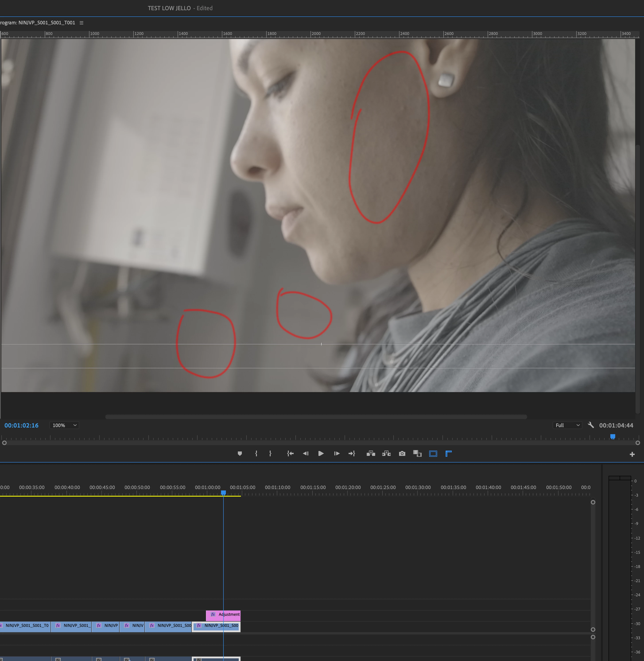Click the Lift button
644x661 pixels.
371,454
